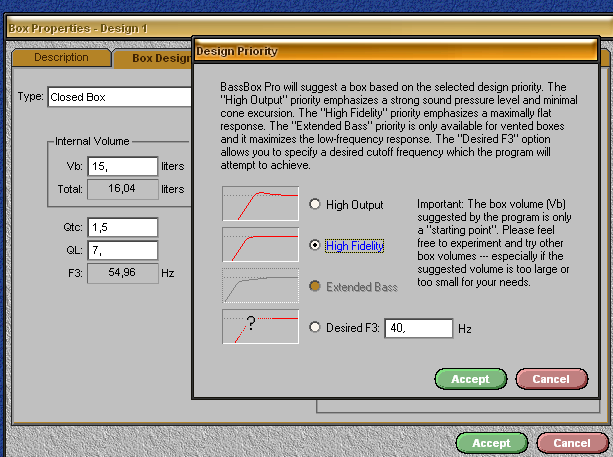Click the Vb internal volume input field
Screen dimensions: 613x457
click(x=123, y=167)
